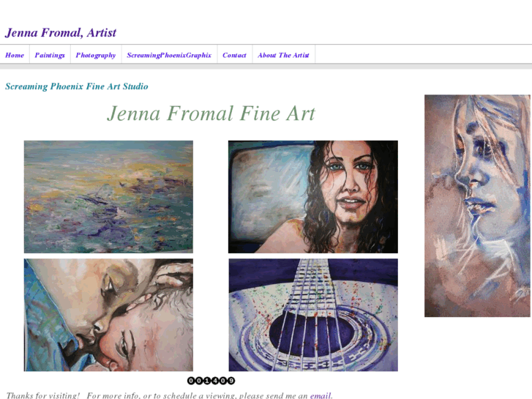This screenshot has width=532, height=399.
Task: Open the purple guitar painting thumbnail
Action: tap(313, 315)
